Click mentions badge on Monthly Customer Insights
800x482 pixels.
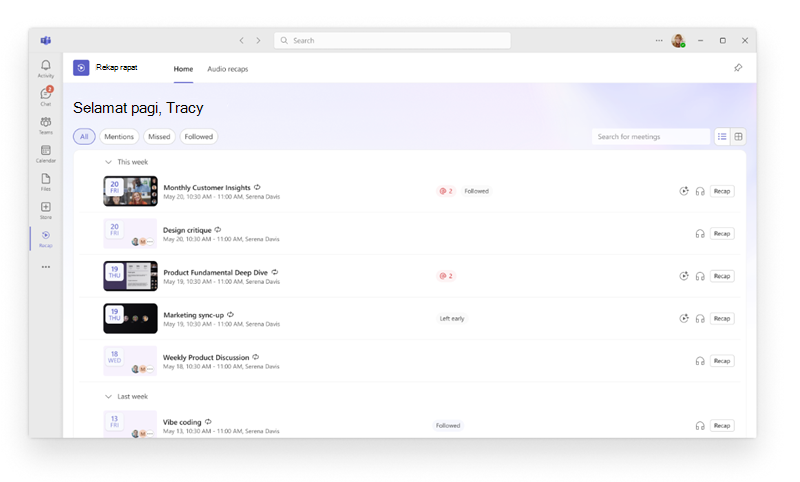coord(446,191)
